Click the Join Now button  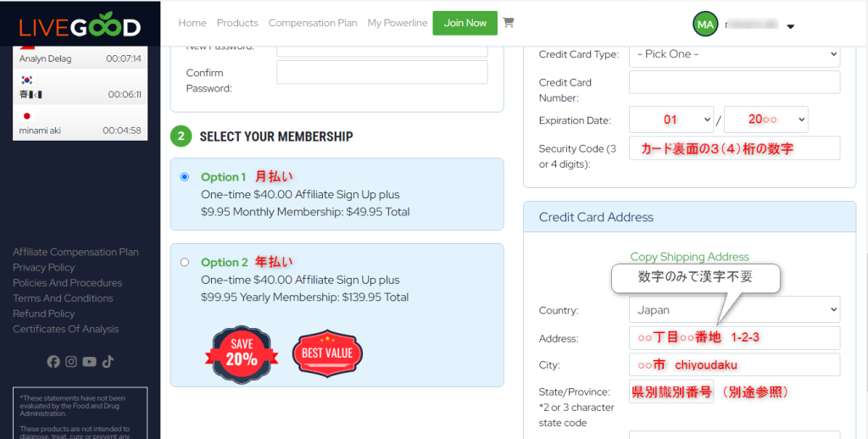[465, 23]
